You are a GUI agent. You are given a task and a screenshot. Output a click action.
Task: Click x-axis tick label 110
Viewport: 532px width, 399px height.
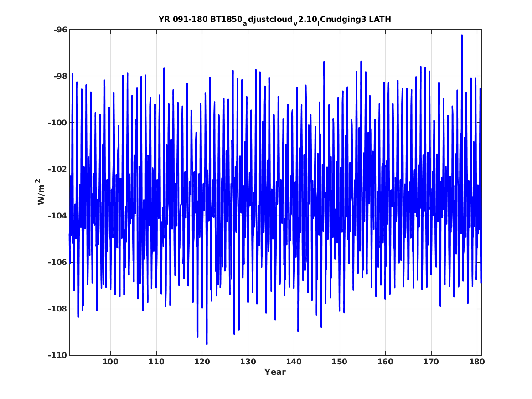pos(156,362)
